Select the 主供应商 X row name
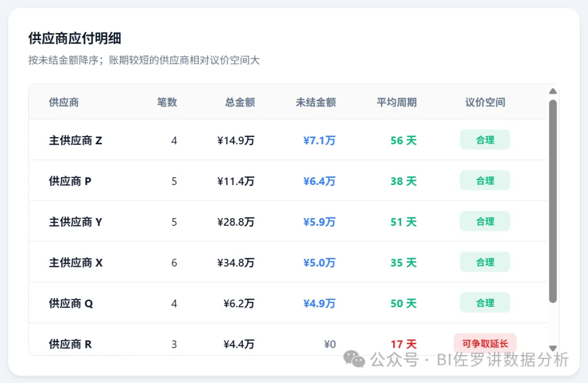Screen dimensions: 588x383 coord(76,263)
